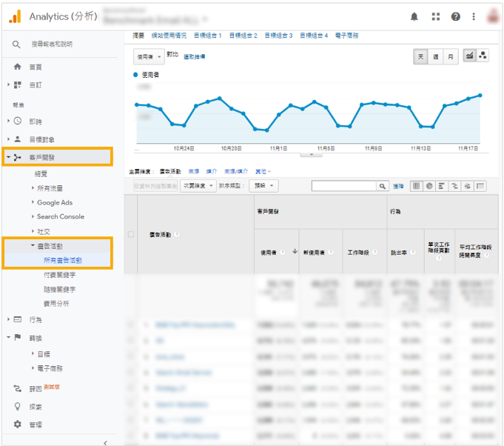
Task: Click the search magnifier button in table filter
Action: point(383,186)
